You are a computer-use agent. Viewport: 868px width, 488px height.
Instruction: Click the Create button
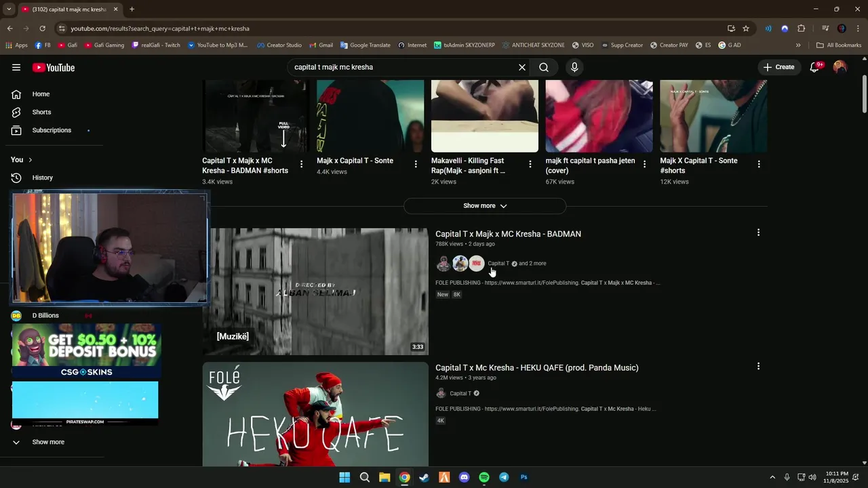coord(778,67)
